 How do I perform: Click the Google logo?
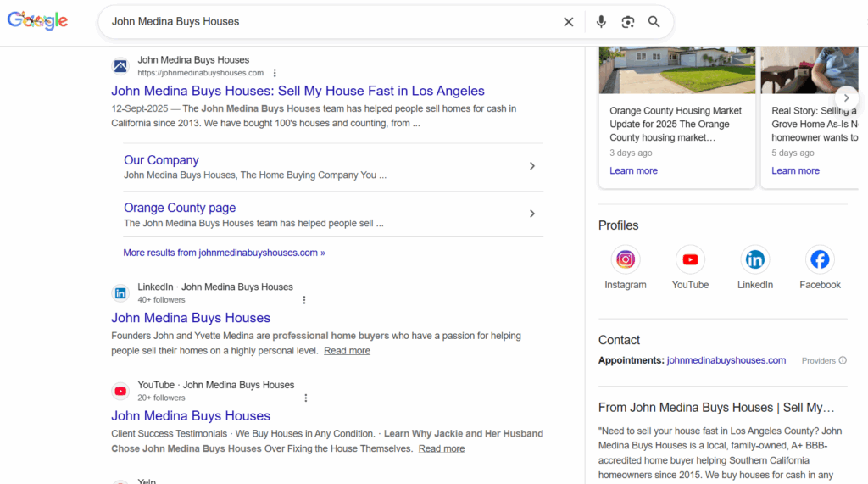[x=37, y=21]
